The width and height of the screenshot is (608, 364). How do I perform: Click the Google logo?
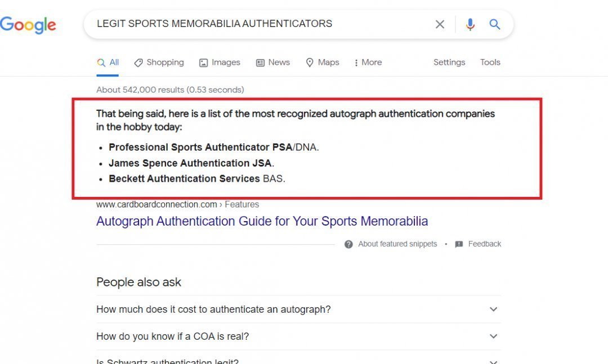click(x=28, y=24)
